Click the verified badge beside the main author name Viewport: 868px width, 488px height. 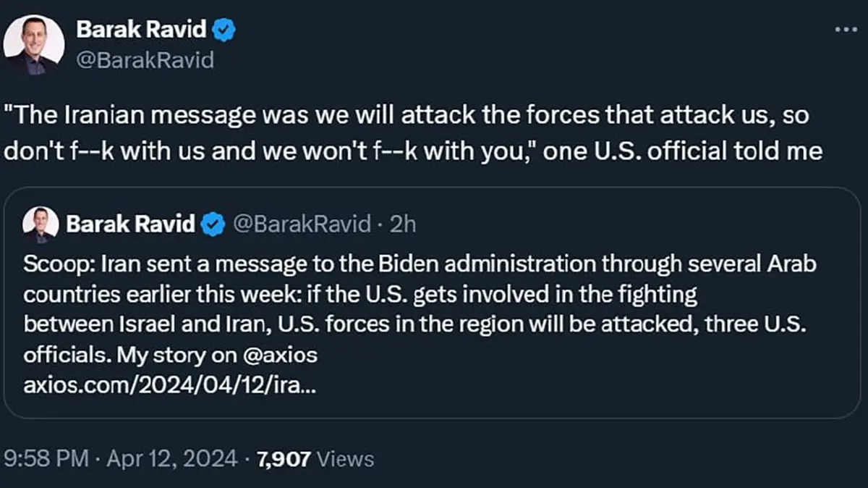coord(225,30)
